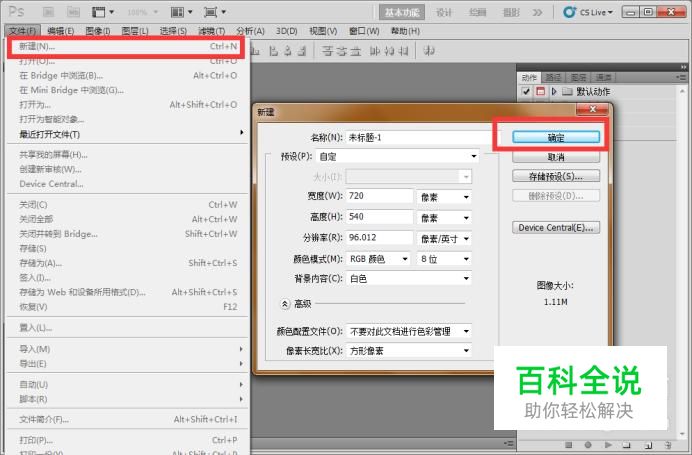The width and height of the screenshot is (692, 455).
Task: Click the 默认动作 folder icon
Action: [568, 92]
